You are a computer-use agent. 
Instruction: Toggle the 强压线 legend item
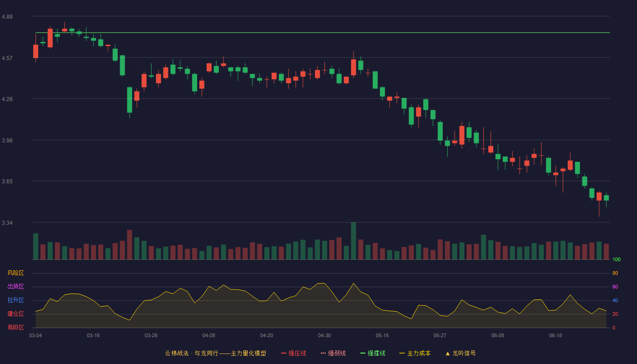293,353
